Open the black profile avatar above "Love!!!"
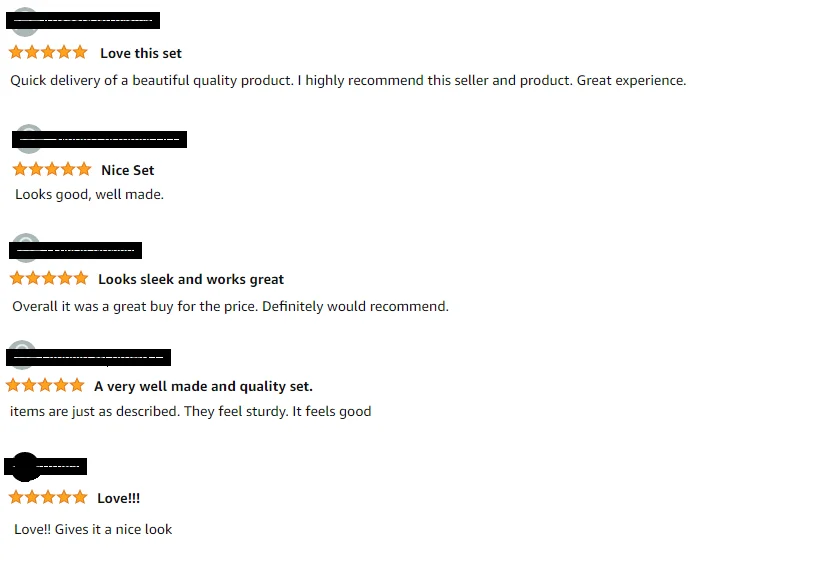Viewport: 830px width, 569px height. pos(24,466)
